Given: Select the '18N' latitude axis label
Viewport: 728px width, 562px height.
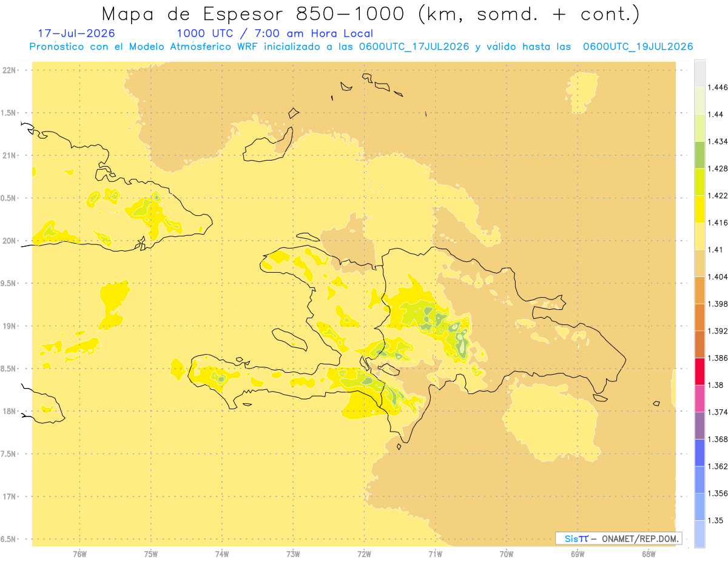Looking at the screenshot, I should (9, 412).
